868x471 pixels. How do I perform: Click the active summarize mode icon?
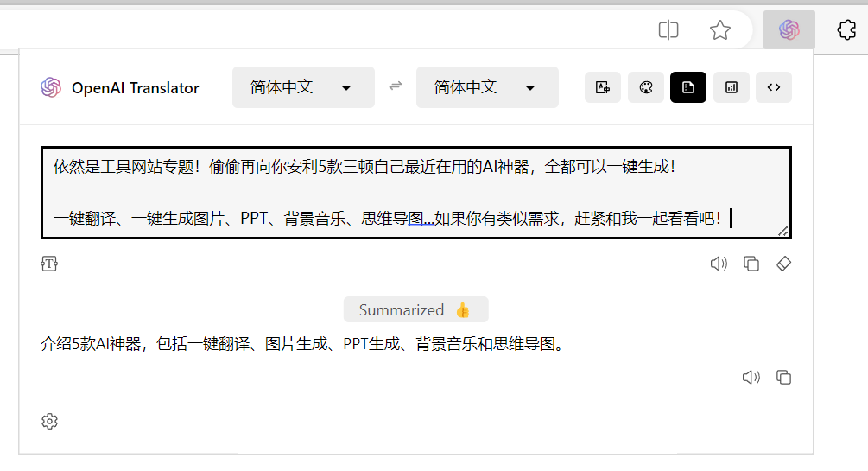pyautogui.click(x=688, y=87)
